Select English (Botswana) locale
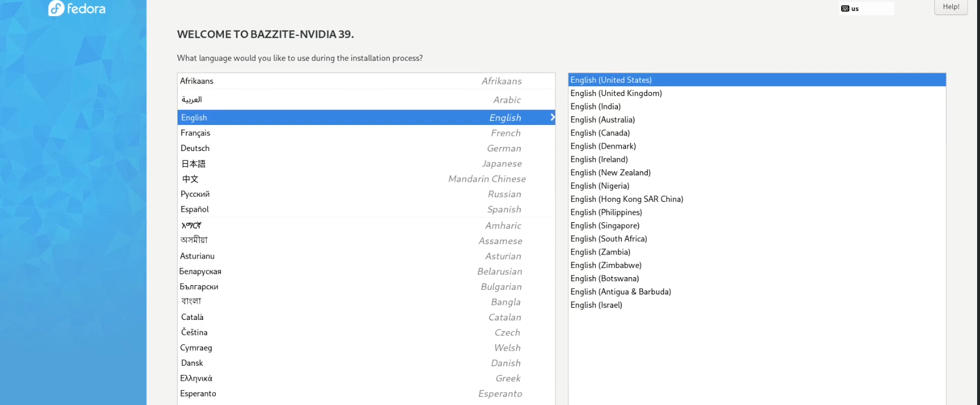Viewport: 980px width, 405px height. (757, 278)
